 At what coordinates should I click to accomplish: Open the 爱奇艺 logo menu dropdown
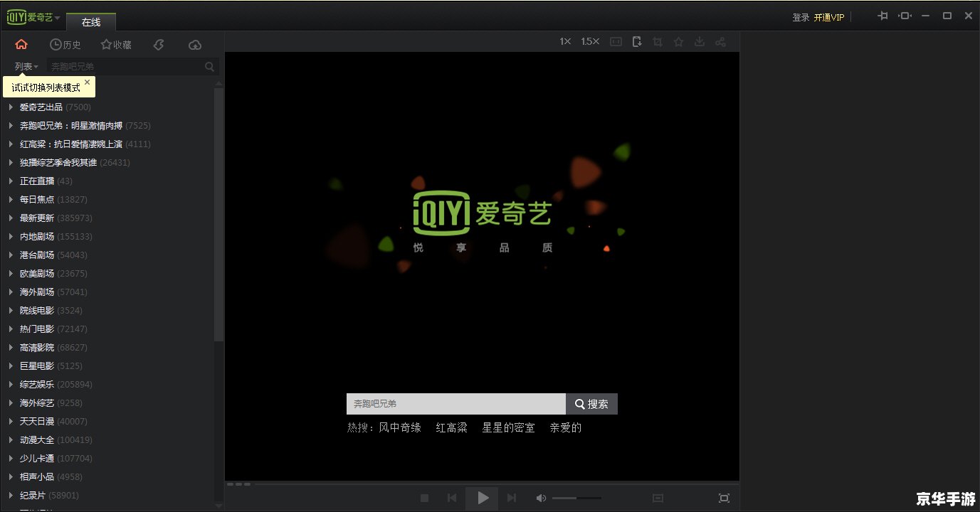click(x=33, y=18)
